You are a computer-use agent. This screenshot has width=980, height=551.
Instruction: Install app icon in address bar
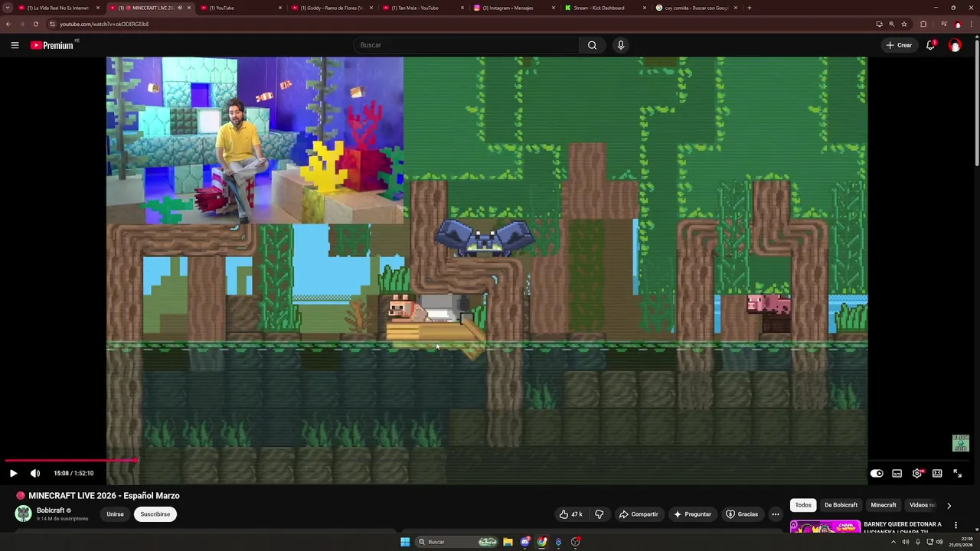coord(879,24)
